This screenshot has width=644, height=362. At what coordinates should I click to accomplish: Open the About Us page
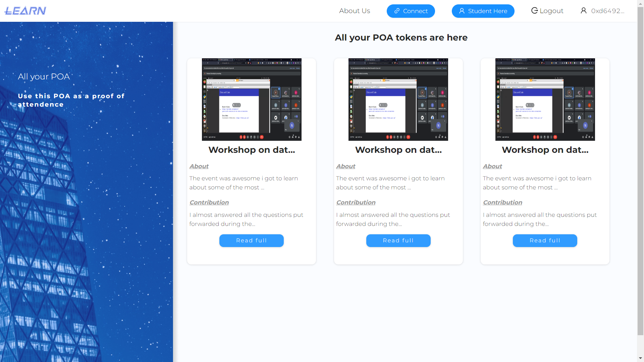[355, 11]
